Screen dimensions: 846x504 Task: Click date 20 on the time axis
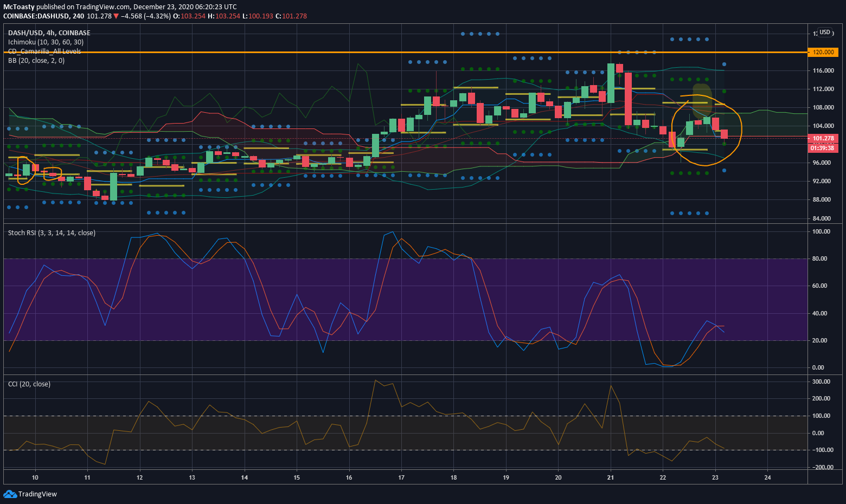[559, 477]
